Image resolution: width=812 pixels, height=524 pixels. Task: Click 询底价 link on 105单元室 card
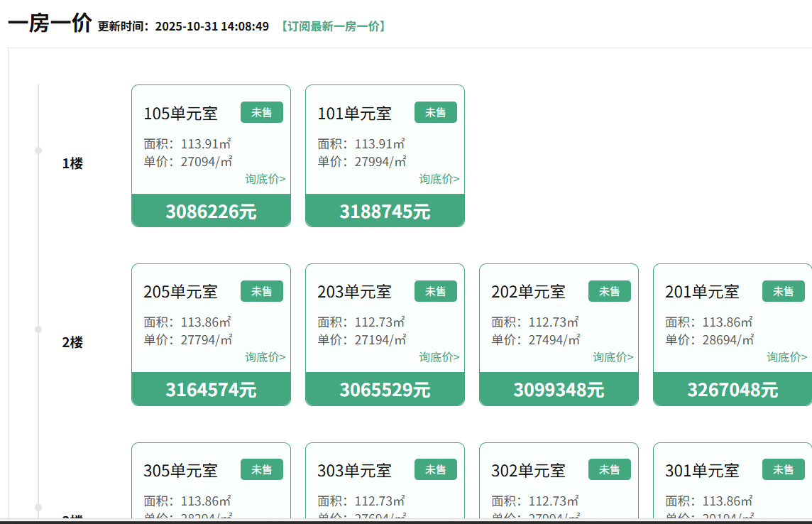click(x=265, y=179)
